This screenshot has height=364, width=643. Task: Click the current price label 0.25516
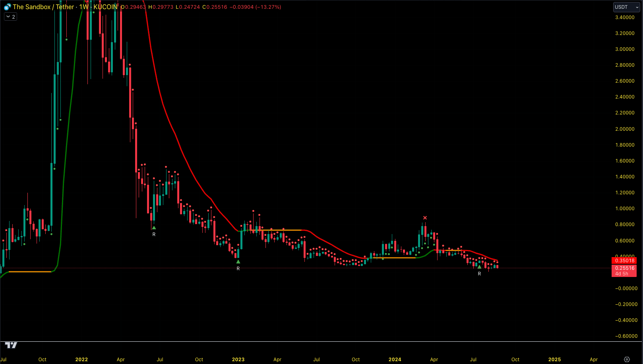pyautogui.click(x=624, y=268)
